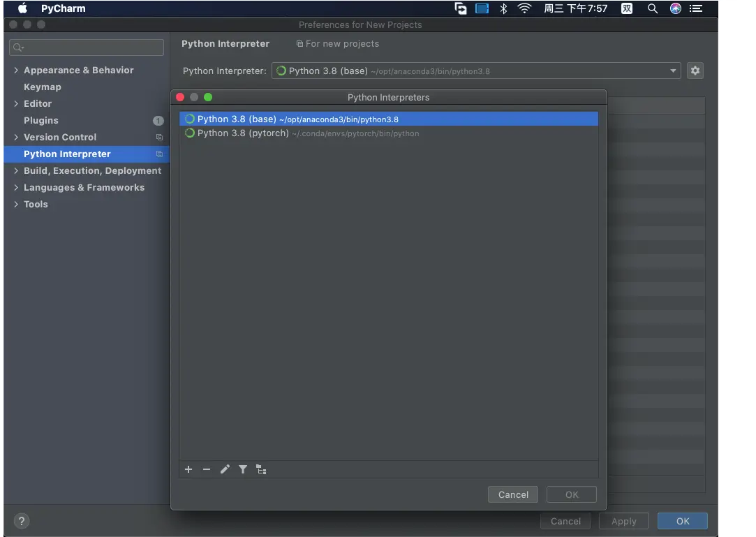Open interpreter settings with the gear icon

pos(695,70)
